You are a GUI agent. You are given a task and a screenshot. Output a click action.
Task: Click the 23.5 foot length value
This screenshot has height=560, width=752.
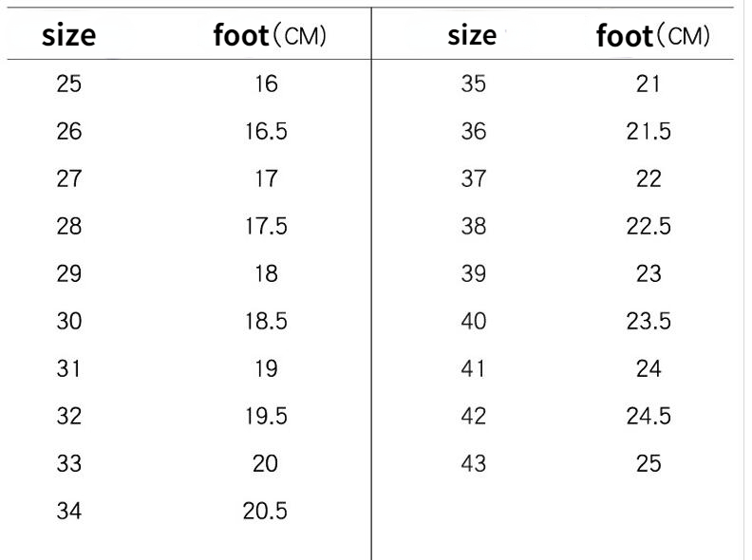tap(649, 321)
